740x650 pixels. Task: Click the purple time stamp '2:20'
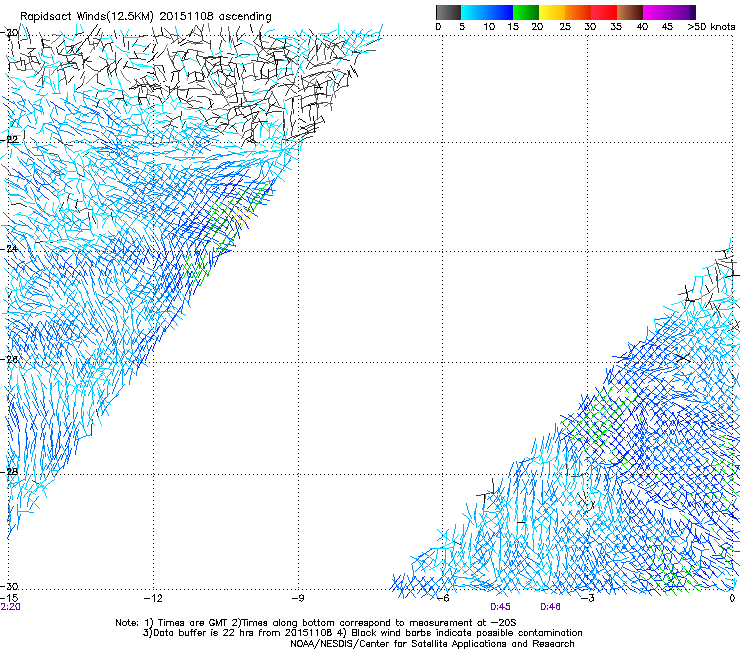click(x=10, y=607)
